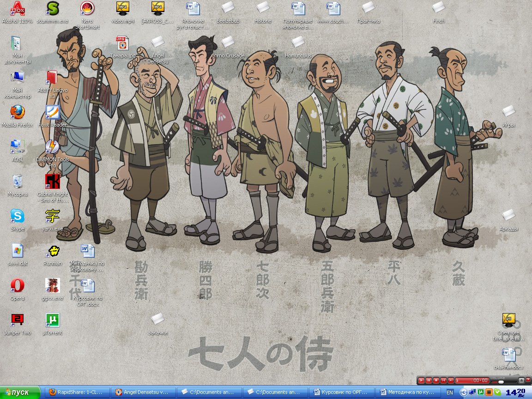This screenshot has width=532, height=399.
Task: Open the network connection tray icon
Action: [472, 393]
